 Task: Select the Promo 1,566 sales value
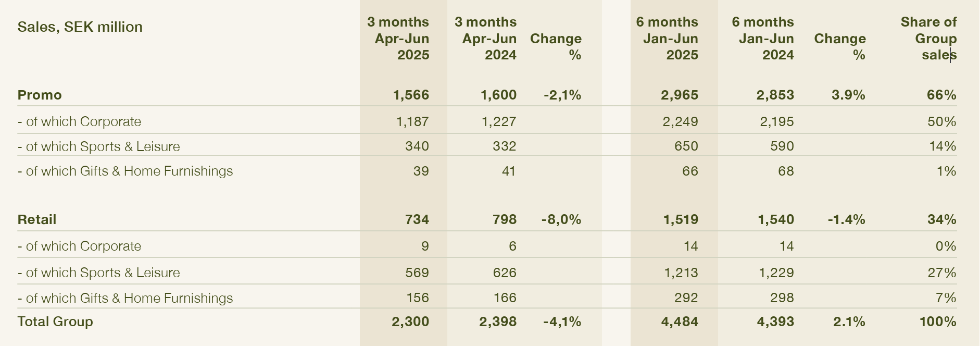tap(411, 95)
